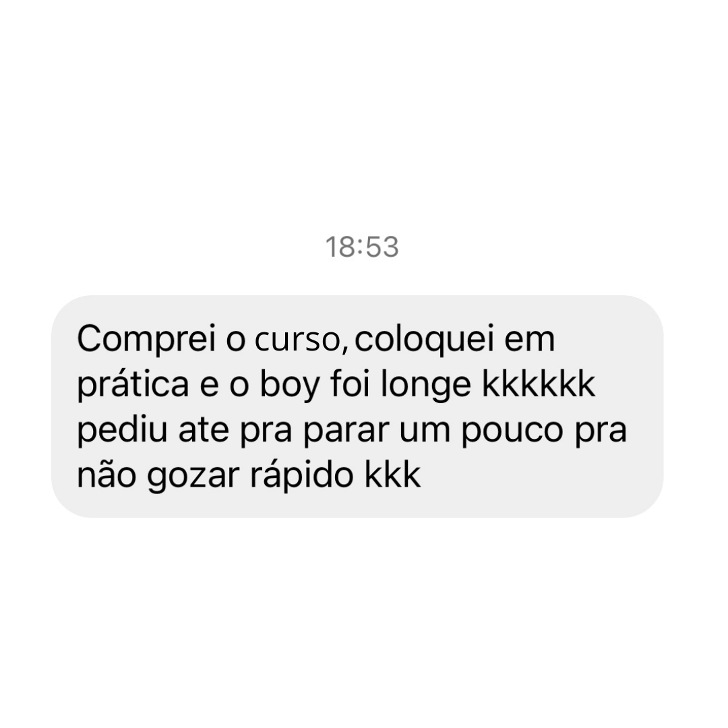Screen dimensions: 728x728
Task: Click the word "Comprei" in the message
Action: [146, 340]
